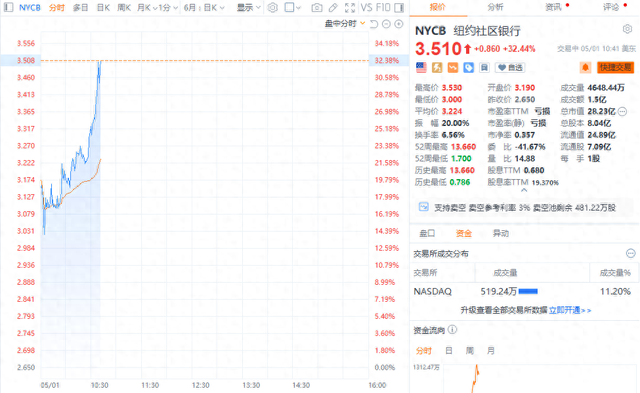The width and height of the screenshot is (640, 393).
Task: Take a chart screenshot with camera icon
Action: [x=317, y=7]
